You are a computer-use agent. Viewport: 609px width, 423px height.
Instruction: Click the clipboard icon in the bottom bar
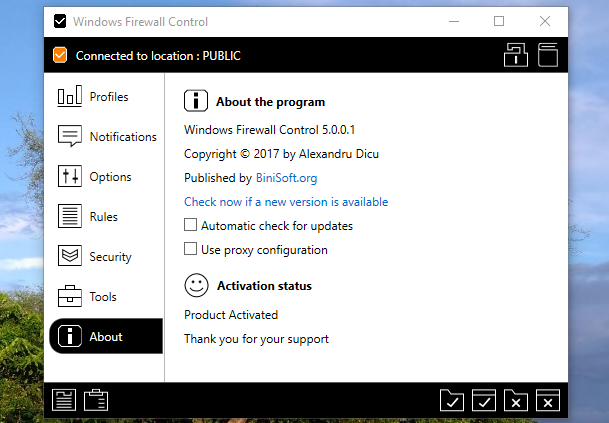[96, 400]
